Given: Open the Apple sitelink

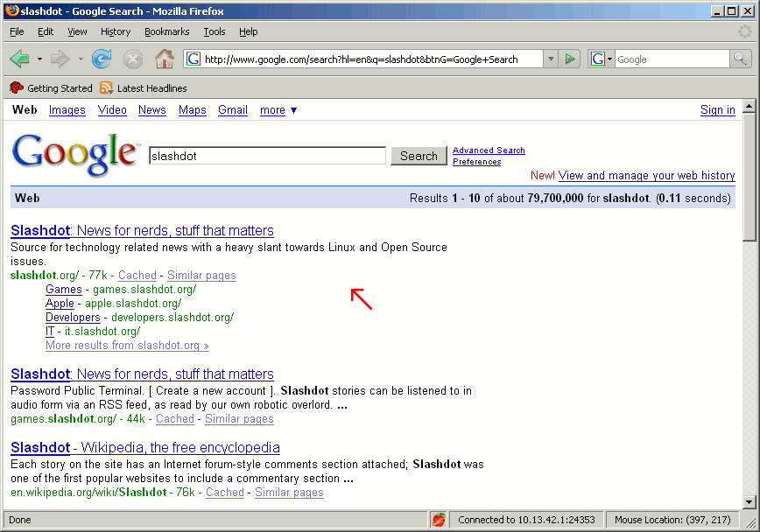Looking at the screenshot, I should [60, 304].
